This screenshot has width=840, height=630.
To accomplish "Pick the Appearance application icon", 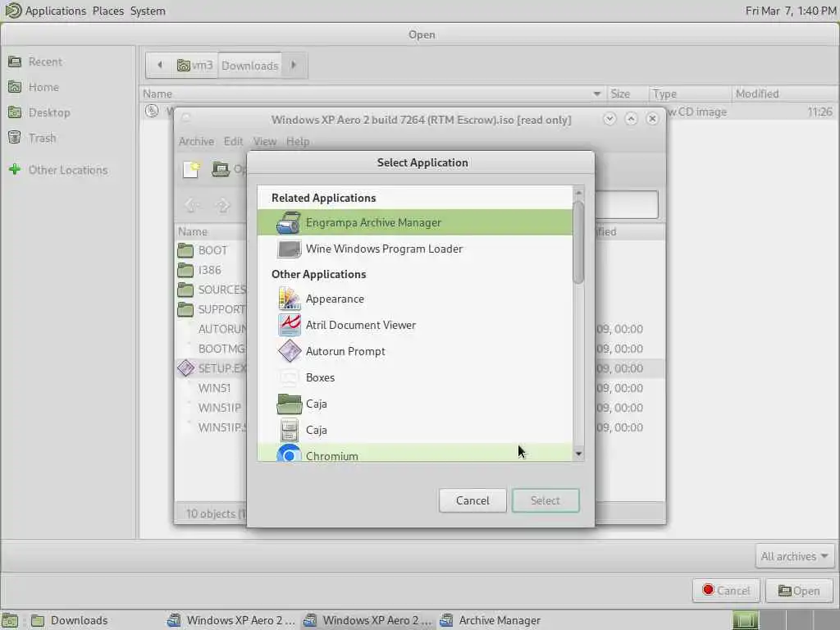I will [289, 299].
